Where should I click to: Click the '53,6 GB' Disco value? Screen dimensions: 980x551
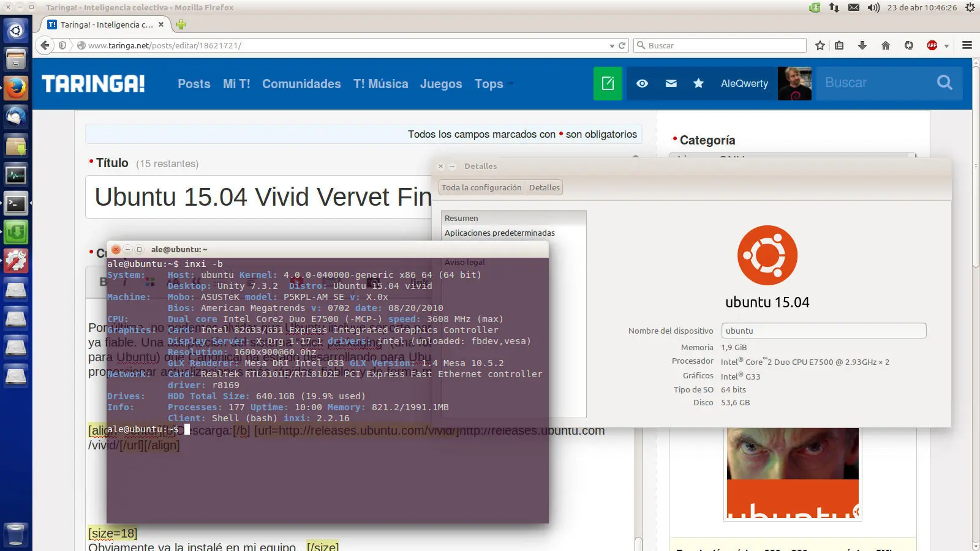(x=735, y=402)
